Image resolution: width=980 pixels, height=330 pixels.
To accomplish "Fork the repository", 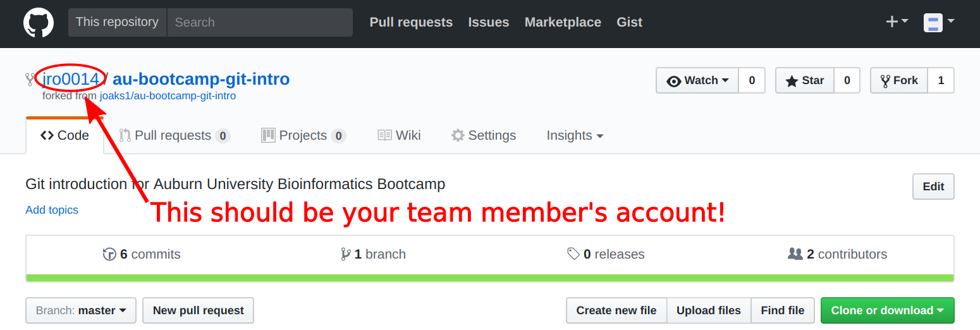I will click(x=899, y=80).
